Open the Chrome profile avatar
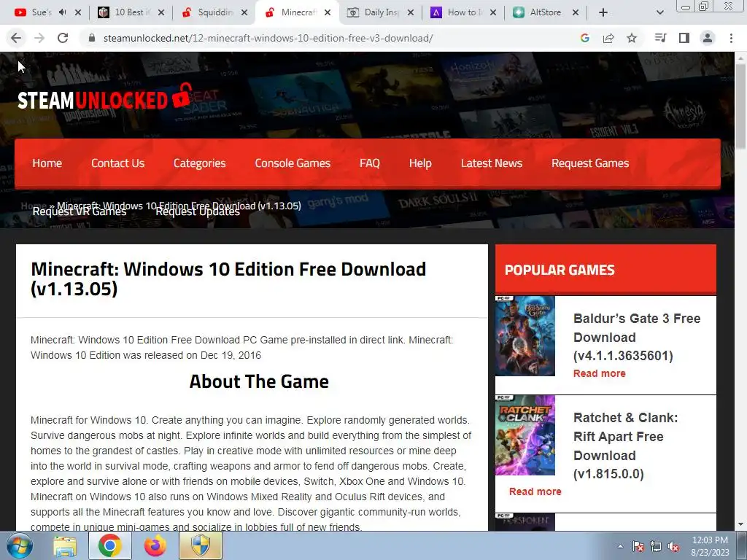Viewport: 747px width, 560px height. coord(708,38)
